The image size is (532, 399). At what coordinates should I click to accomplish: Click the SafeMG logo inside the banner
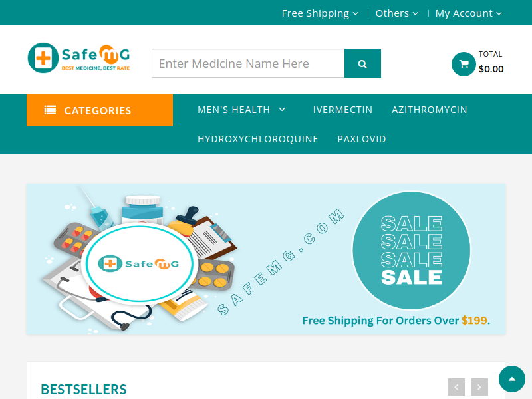pyautogui.click(x=138, y=263)
